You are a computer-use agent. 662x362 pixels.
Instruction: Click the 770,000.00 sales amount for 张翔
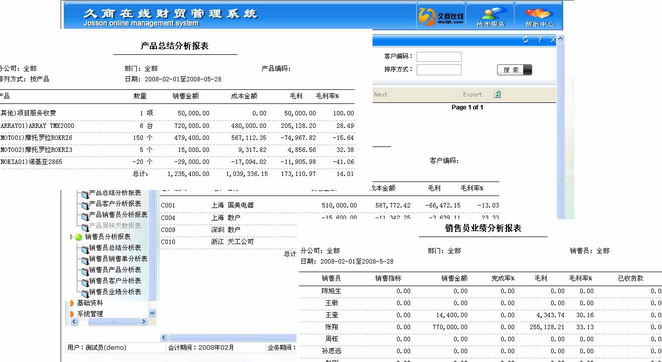click(x=450, y=327)
